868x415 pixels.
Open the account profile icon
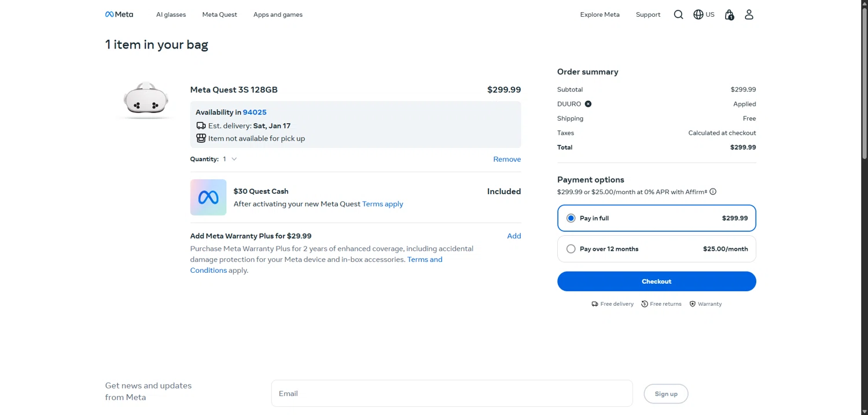749,14
